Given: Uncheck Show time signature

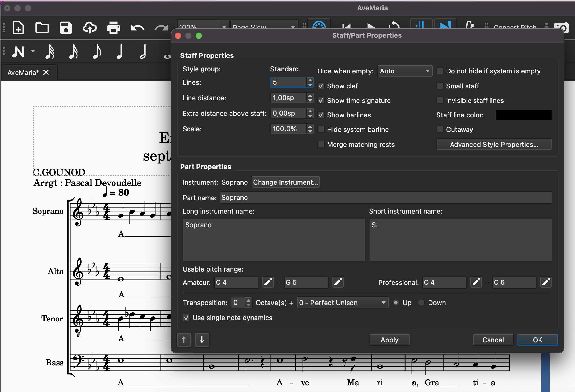Looking at the screenshot, I should click(x=321, y=101).
